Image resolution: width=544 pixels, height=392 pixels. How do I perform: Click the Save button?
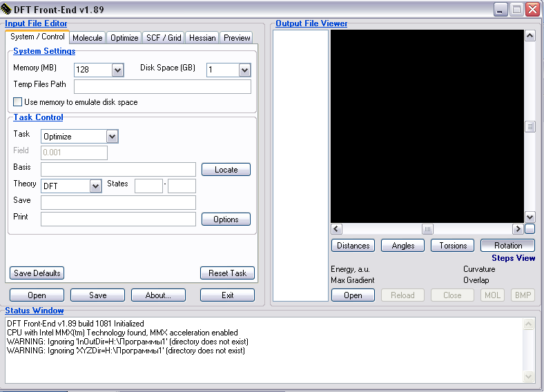(97, 295)
